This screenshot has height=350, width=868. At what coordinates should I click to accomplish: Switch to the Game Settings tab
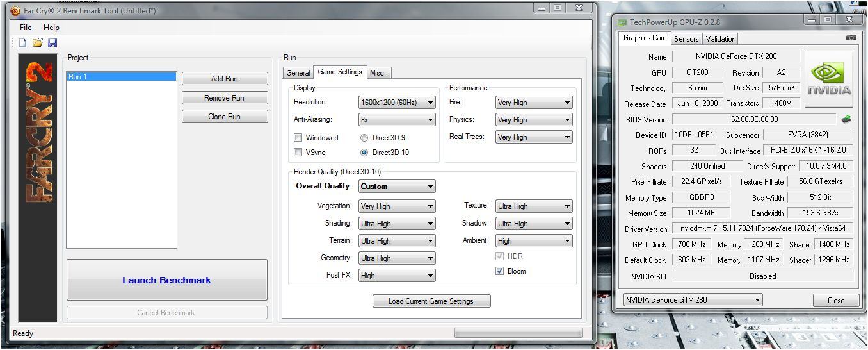coord(340,72)
